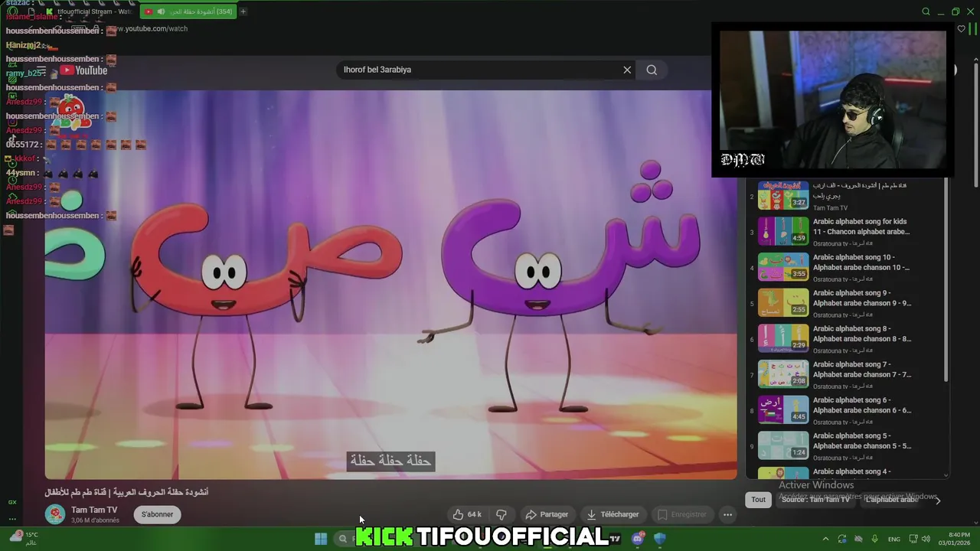This screenshot has height=551, width=980.
Task: Clear the YouTube search field text
Action: click(x=627, y=70)
